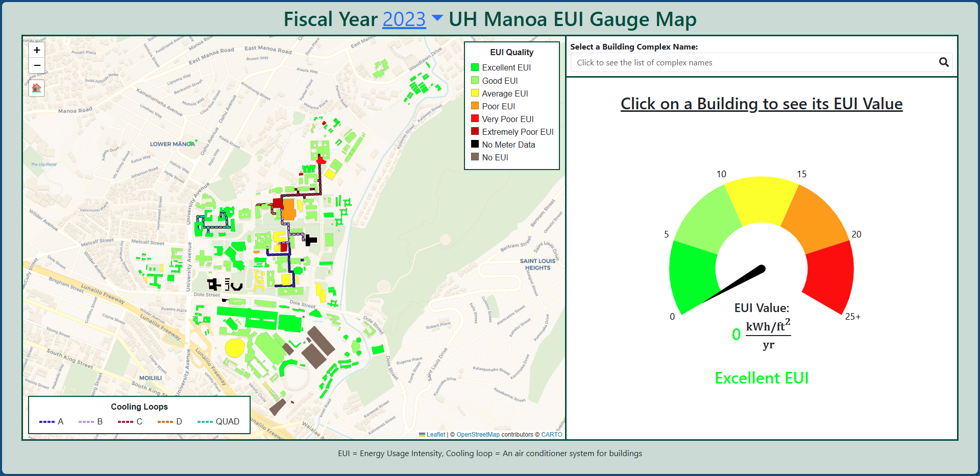Open the OpenStreetMap contributors link
Viewport: 980px width, 476px height.
coord(477,435)
